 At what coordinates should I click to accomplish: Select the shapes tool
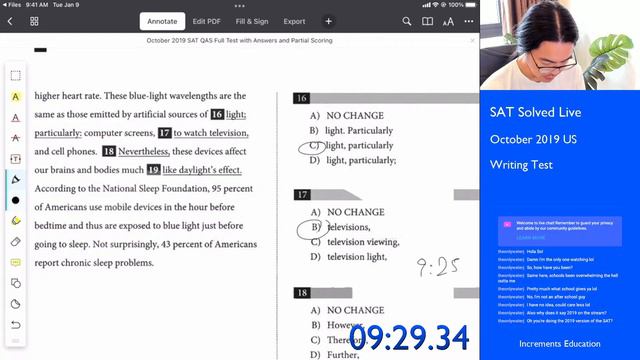pos(16,283)
